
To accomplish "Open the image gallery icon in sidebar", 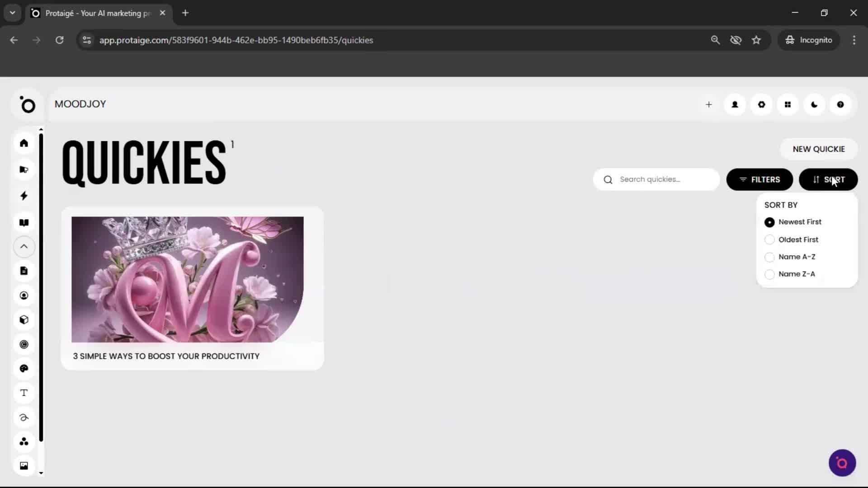I will (x=24, y=465).
